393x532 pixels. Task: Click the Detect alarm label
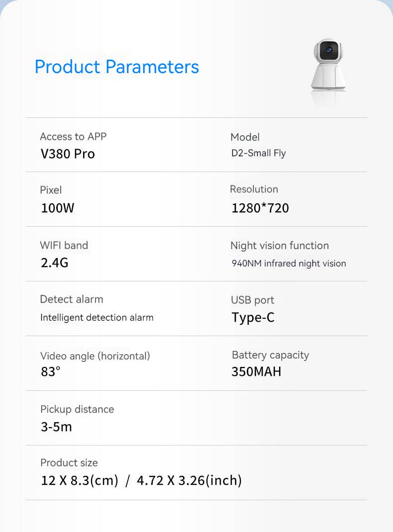point(72,299)
